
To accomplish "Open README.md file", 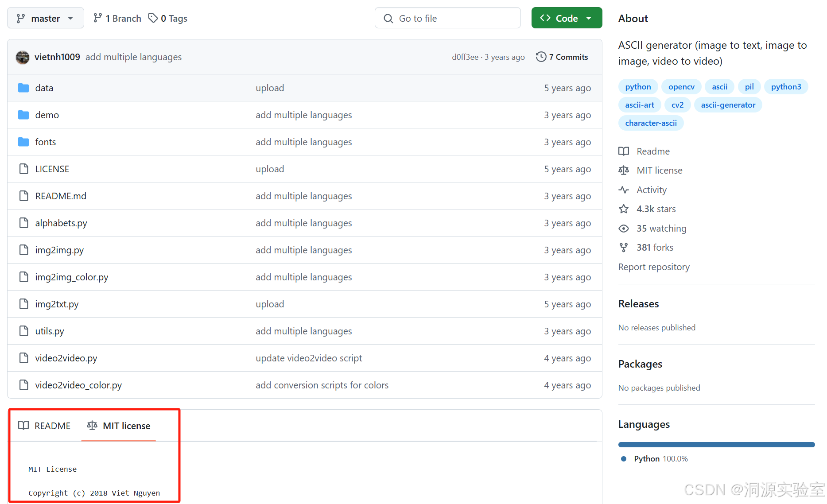I will pos(61,196).
